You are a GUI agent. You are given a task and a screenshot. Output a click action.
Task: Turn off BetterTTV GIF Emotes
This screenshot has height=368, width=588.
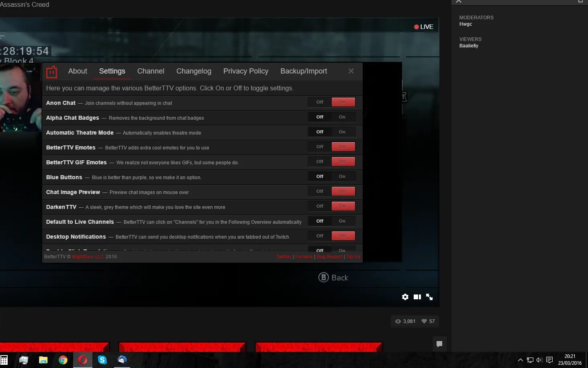tap(318, 162)
